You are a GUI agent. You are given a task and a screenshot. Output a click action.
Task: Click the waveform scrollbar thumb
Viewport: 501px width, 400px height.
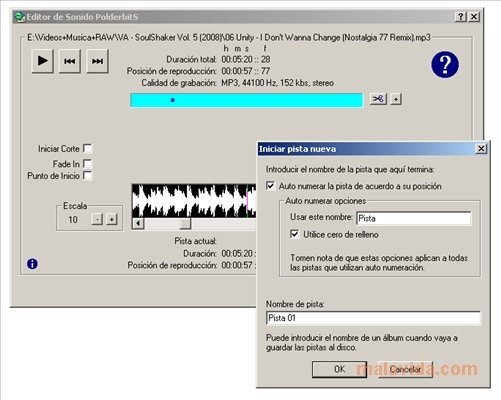185,223
